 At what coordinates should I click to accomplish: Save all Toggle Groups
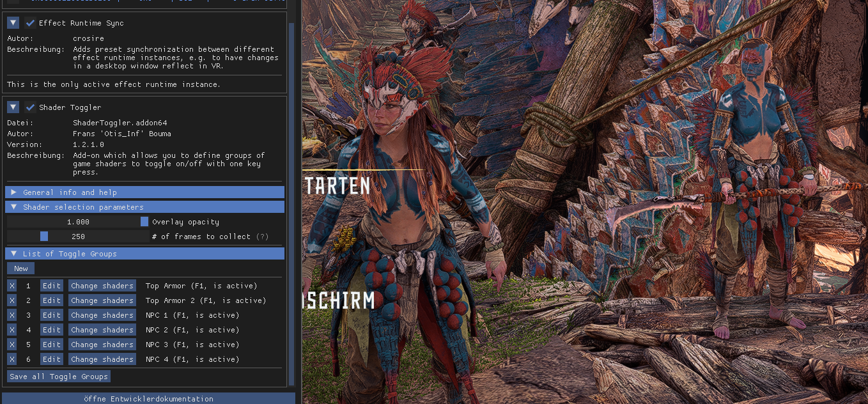(x=59, y=377)
